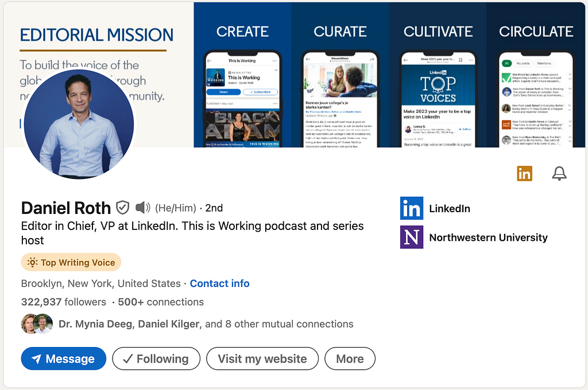Click the gold LinkedIn premium badge icon
Image resolution: width=588 pixels, height=390 pixels.
pyautogui.click(x=524, y=173)
